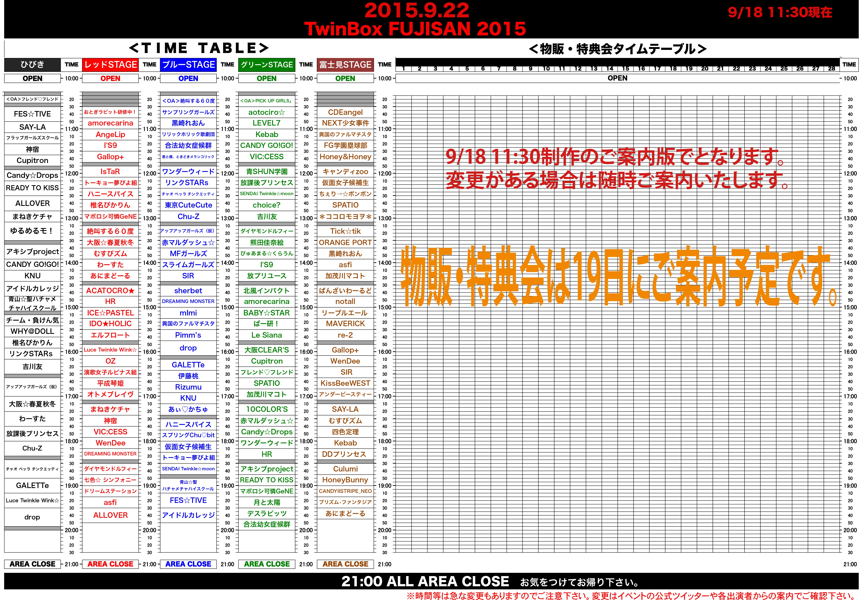Click '月と太陽' slot
The image size is (868, 600).
click(267, 503)
